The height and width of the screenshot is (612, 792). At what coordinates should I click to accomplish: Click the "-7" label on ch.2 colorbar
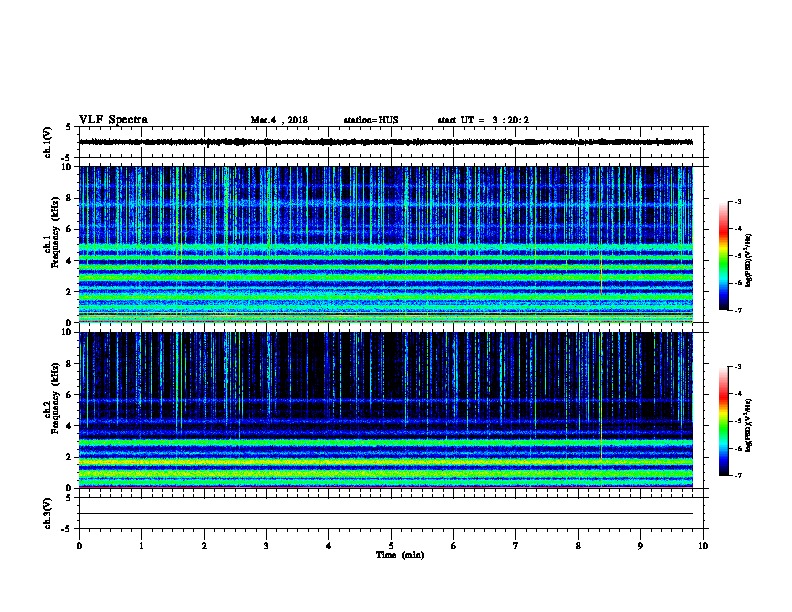pyautogui.click(x=737, y=475)
